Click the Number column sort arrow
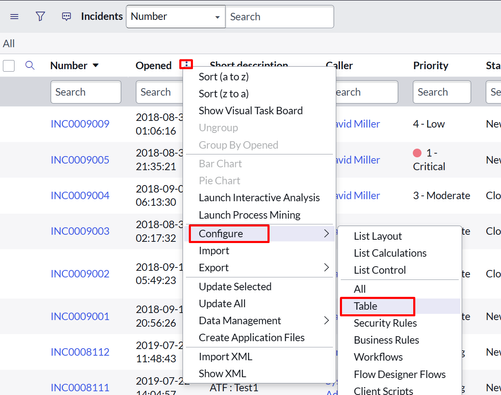Screen dimensions: 501x395 [x=96, y=65]
